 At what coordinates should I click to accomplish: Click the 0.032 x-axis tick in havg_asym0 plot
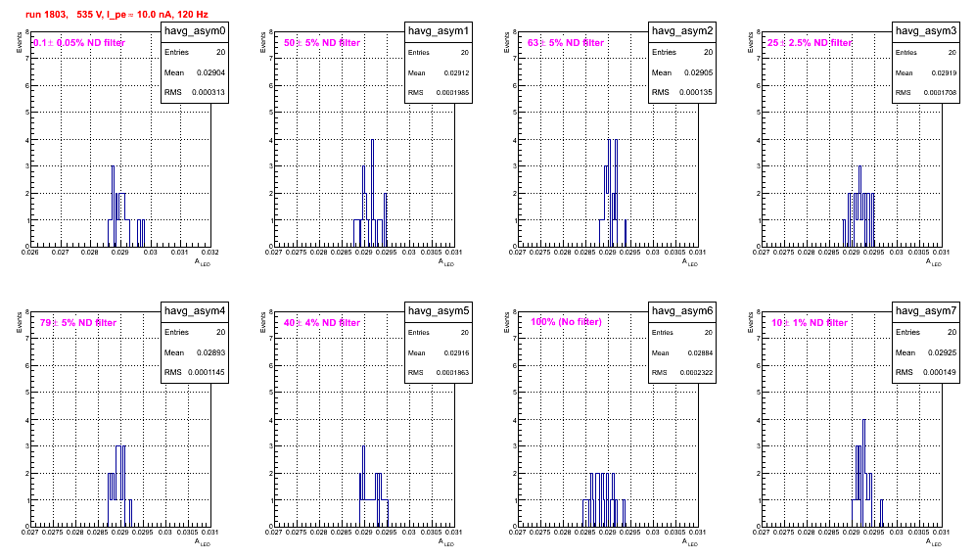(x=210, y=253)
